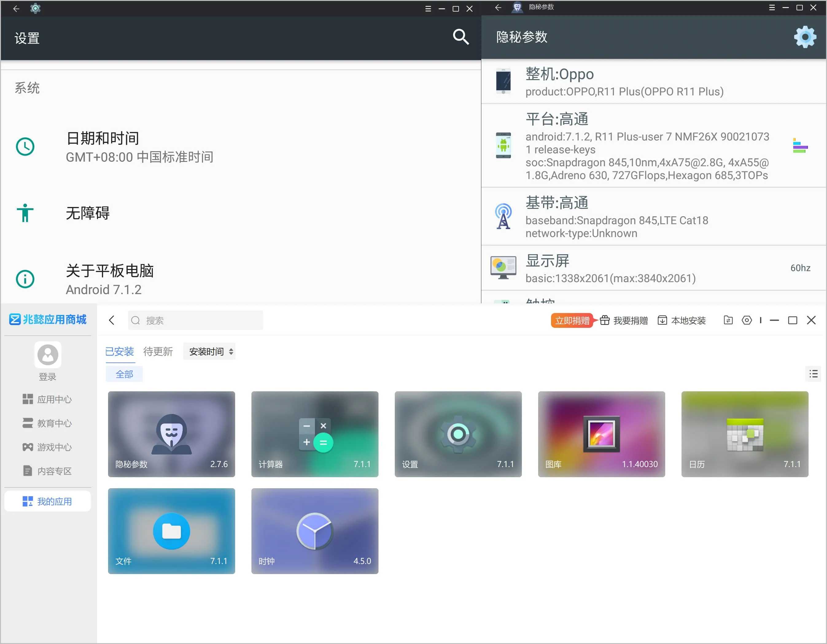Viewport: 827px width, 644px height.
Task: Select the 全部 filter chip
Action: point(124,374)
